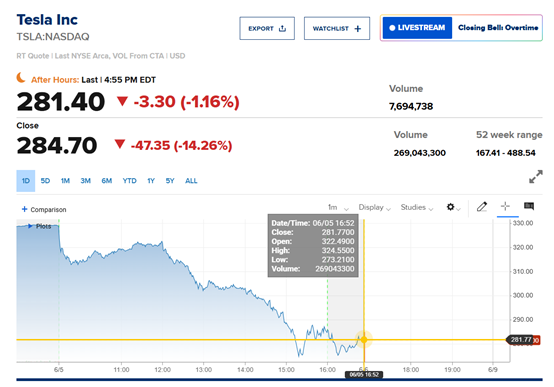Open the Studies dropdown

point(417,207)
